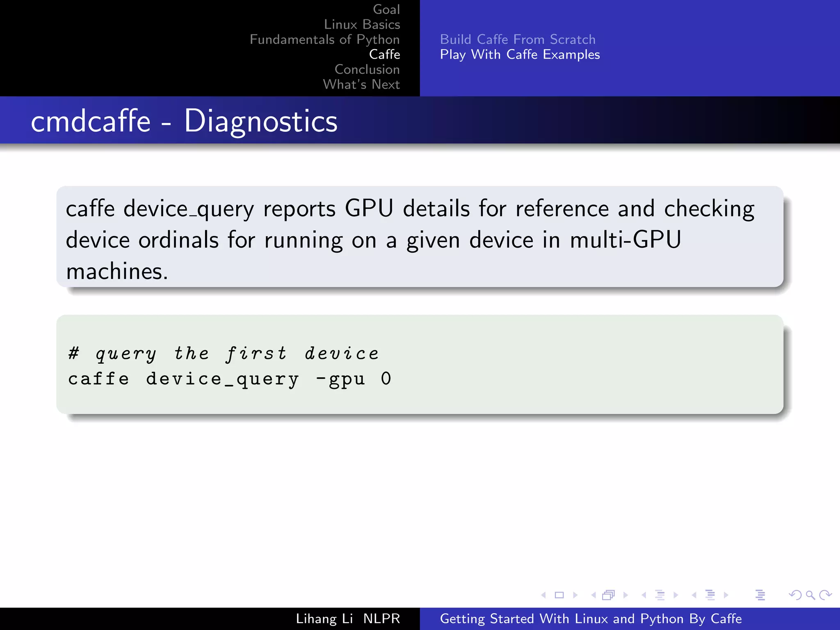
Task: Click the code line 'caffe device_query -gpu 0'
Action: 229,379
